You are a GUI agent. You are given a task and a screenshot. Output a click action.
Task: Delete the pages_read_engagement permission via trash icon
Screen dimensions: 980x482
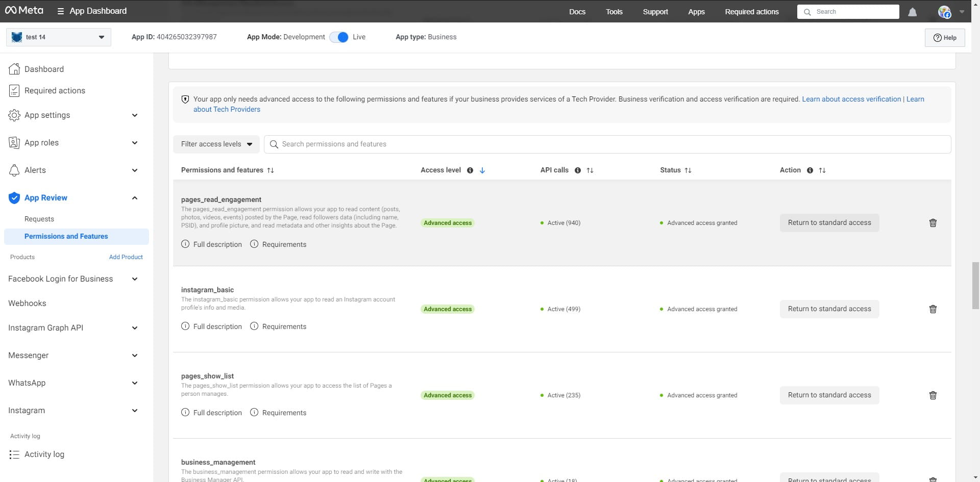[933, 223]
